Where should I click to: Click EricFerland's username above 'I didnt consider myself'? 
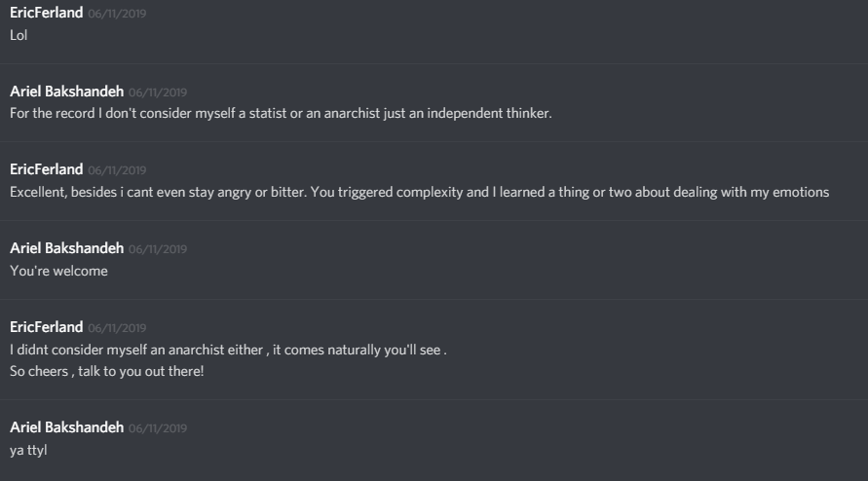(46, 327)
